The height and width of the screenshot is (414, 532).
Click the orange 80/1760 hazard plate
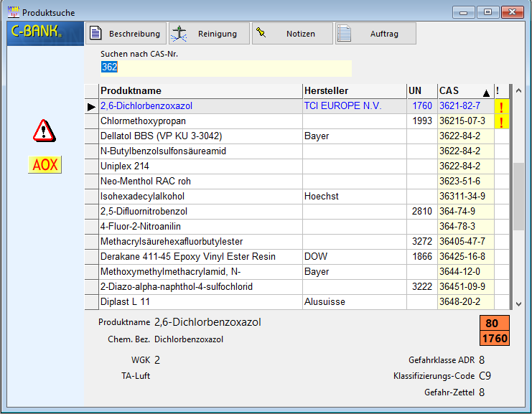point(495,331)
